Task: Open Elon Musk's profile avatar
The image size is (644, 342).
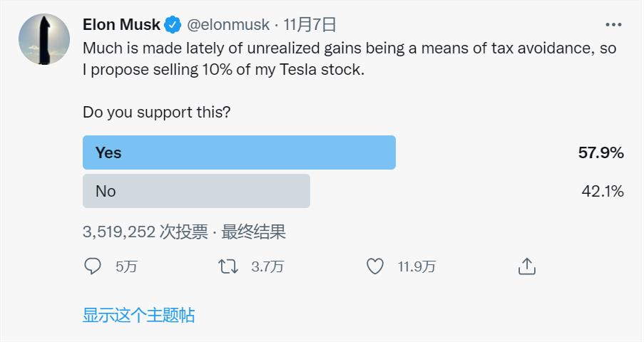Action: click(44, 39)
